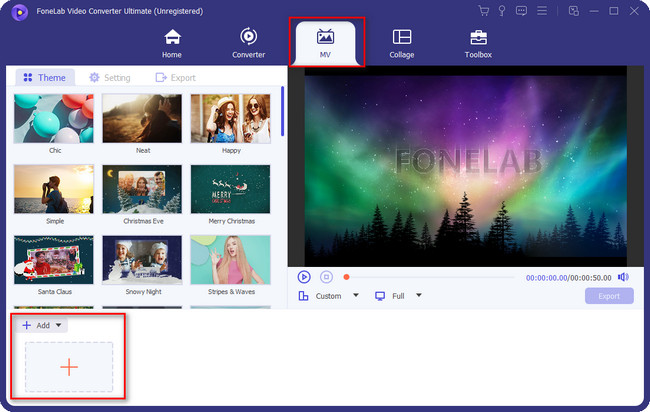Choose the Happy theme thumbnail
The width and height of the screenshot is (650, 412).
[230, 119]
